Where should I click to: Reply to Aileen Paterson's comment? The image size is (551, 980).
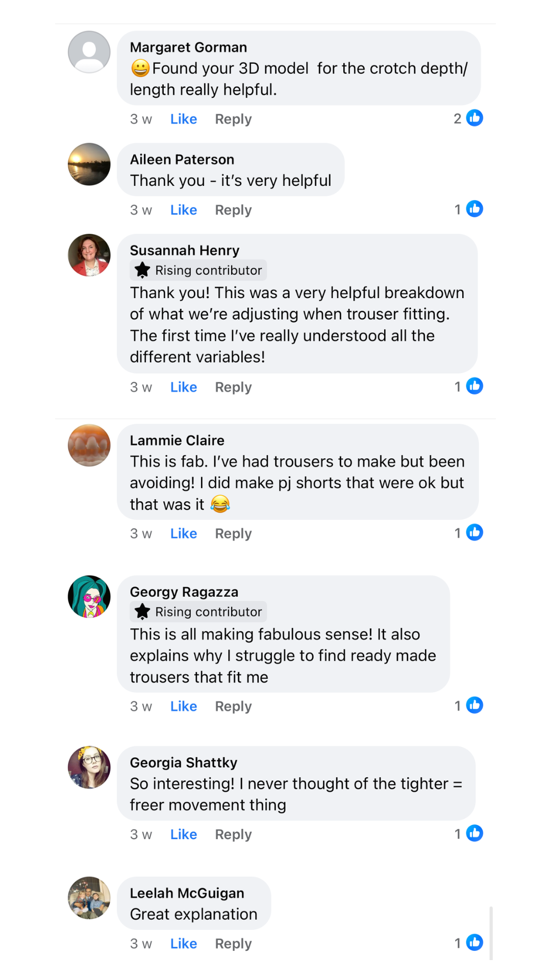pos(233,210)
